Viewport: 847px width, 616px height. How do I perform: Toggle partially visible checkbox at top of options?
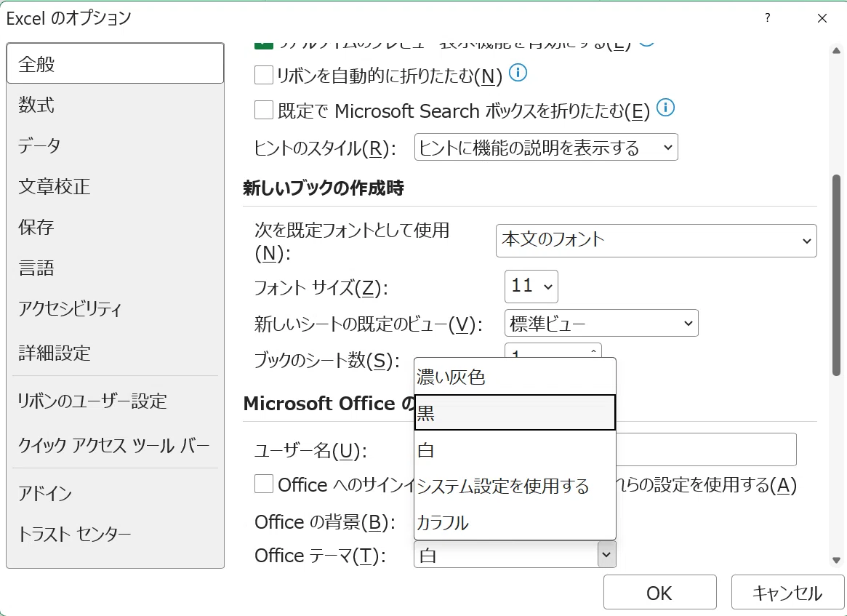pos(264,46)
